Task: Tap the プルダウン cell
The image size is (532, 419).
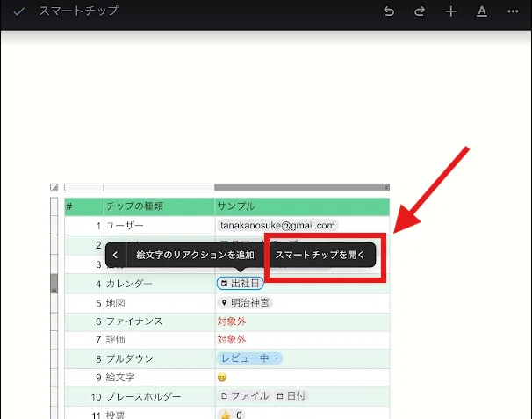Action: (x=160, y=358)
